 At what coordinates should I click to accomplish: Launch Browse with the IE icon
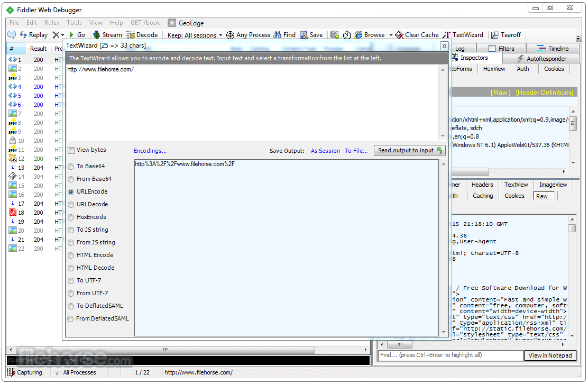point(370,35)
